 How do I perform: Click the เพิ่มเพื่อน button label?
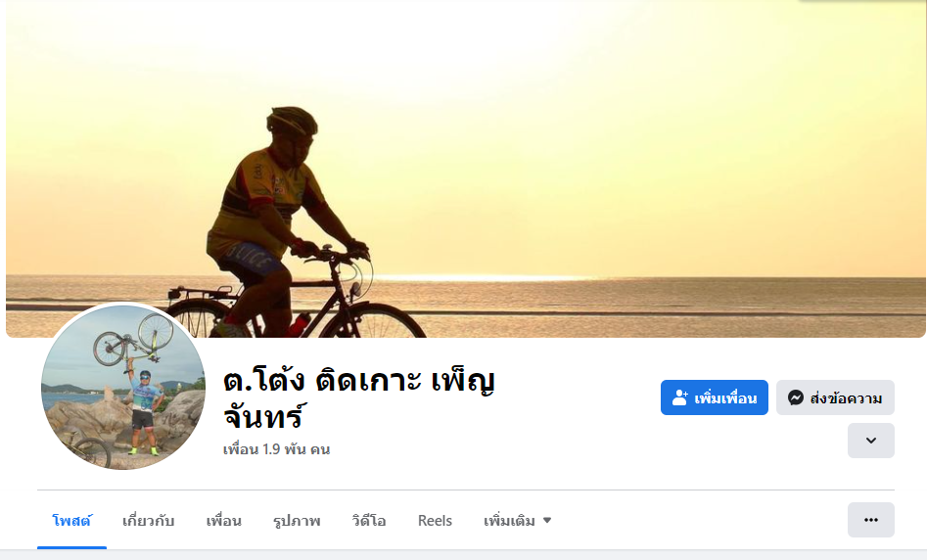coord(725,398)
